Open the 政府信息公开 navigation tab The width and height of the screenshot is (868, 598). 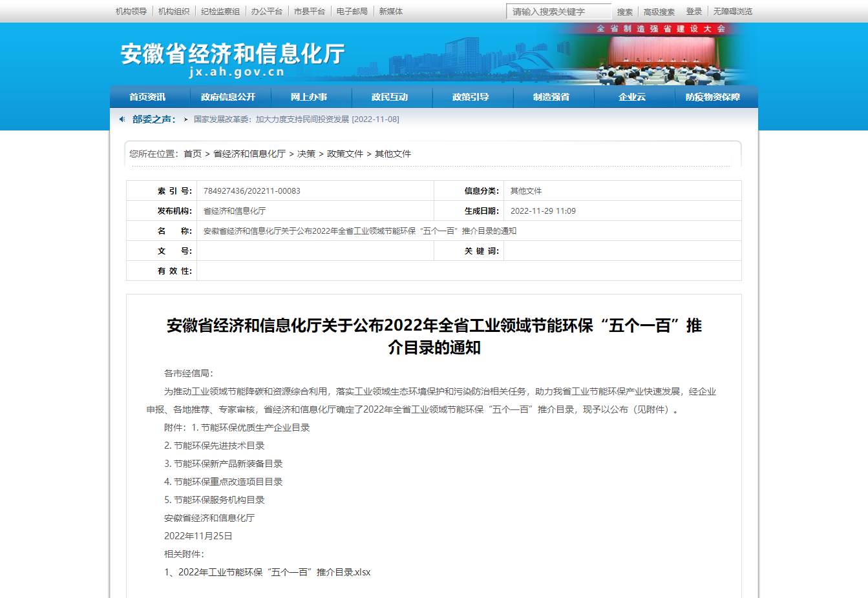click(228, 97)
